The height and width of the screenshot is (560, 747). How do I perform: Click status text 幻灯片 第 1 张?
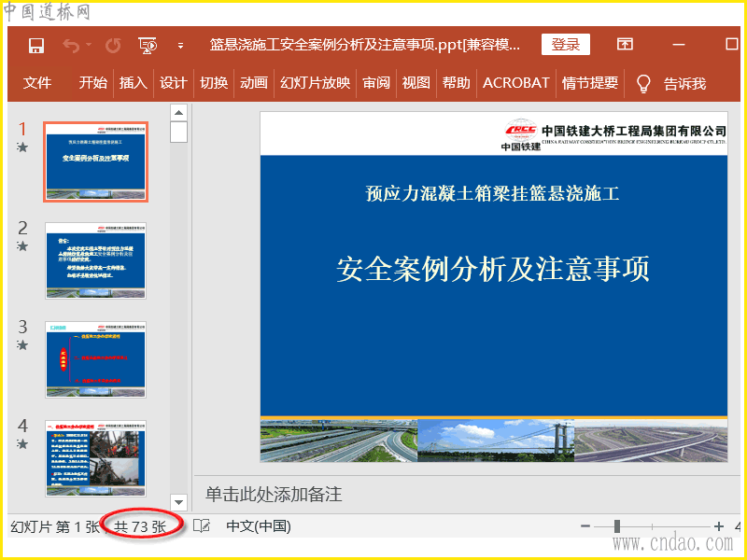tap(55, 526)
